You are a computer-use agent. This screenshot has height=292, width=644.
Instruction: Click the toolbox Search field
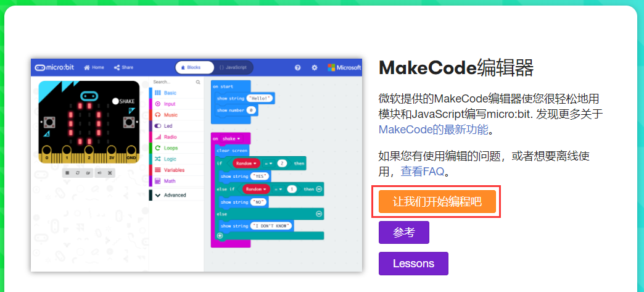[x=173, y=81]
